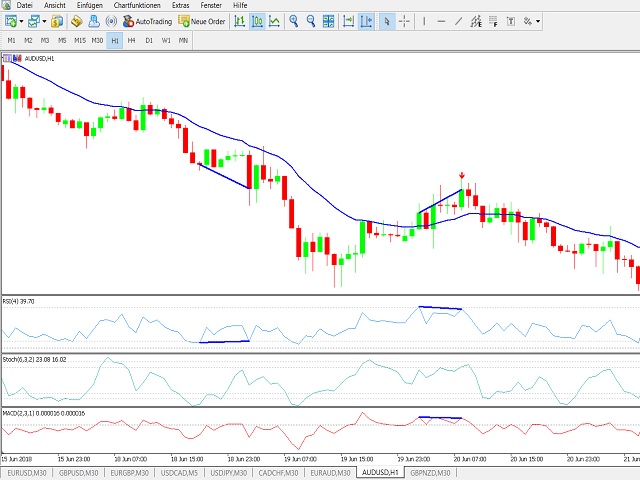This screenshot has width=640, height=480.
Task: Expand the arrow objects dropdown
Action: pyautogui.click(x=538, y=21)
